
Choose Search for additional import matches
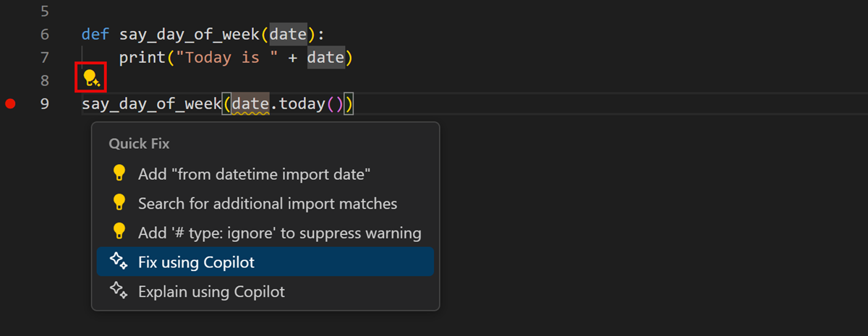pos(268,203)
